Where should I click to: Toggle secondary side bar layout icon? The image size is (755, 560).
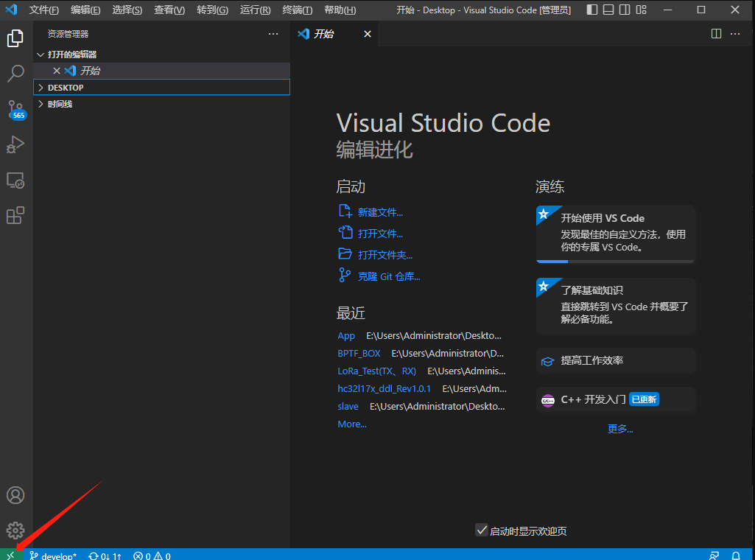click(x=625, y=10)
